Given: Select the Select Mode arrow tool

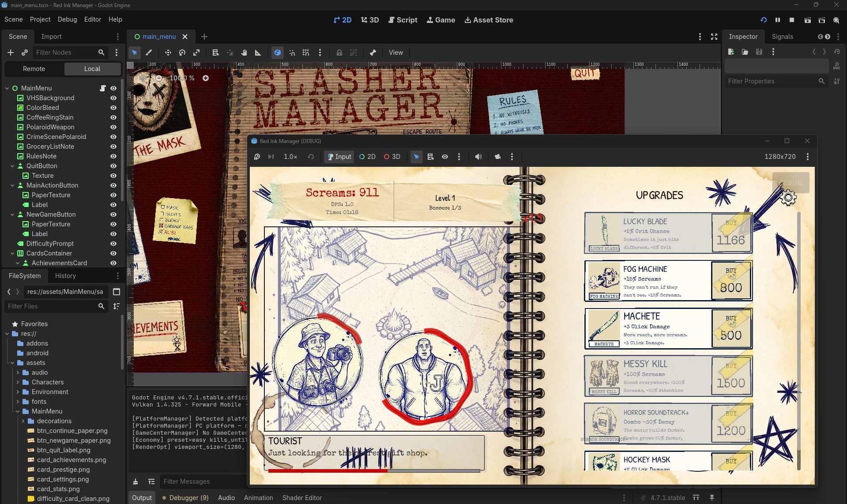Looking at the screenshot, I should [135, 53].
